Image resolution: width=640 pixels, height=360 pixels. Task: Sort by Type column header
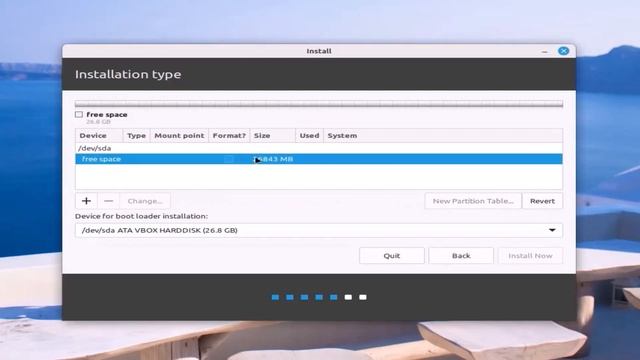point(136,136)
